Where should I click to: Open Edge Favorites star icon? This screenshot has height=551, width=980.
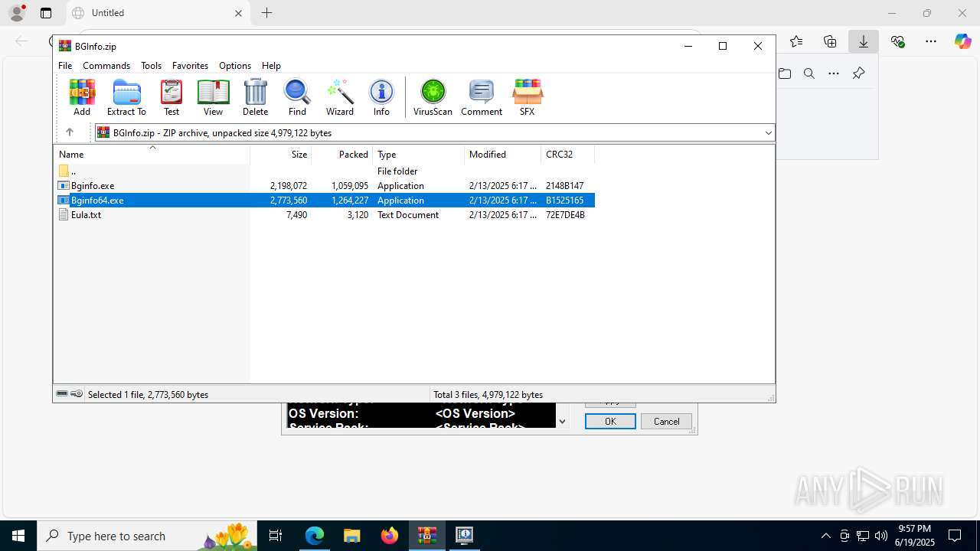tap(796, 41)
